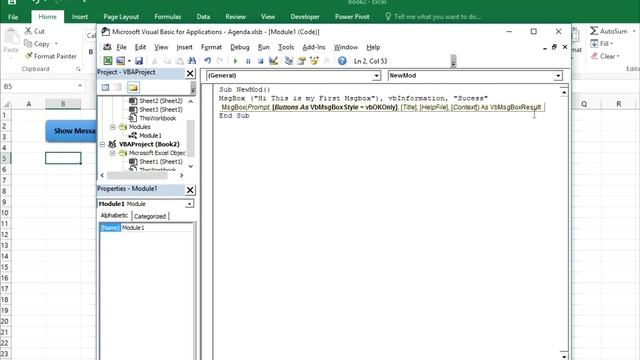
Task: Collapse the VBAProject (Book2) node
Action: [102, 144]
